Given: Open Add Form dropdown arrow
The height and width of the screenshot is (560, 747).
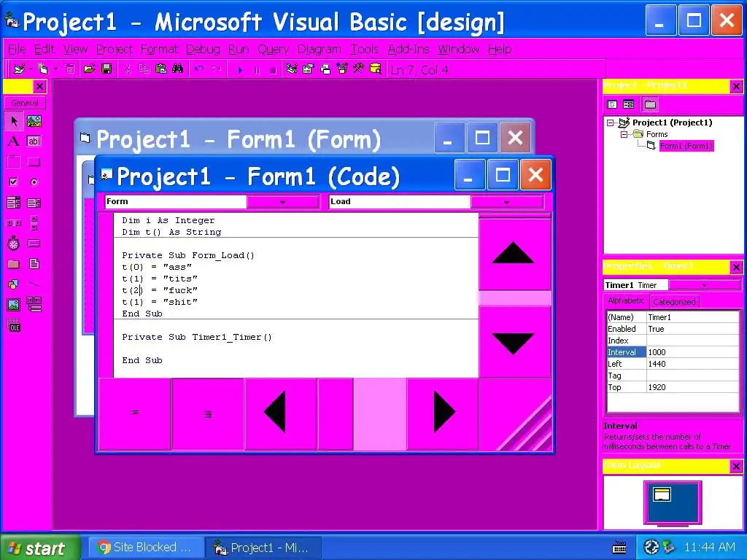Looking at the screenshot, I should [x=55, y=69].
